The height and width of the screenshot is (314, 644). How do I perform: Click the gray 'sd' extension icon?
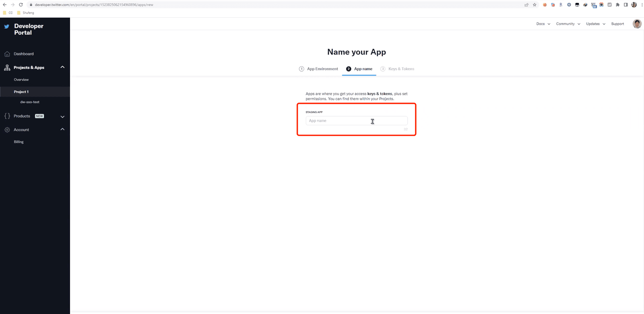click(609, 5)
